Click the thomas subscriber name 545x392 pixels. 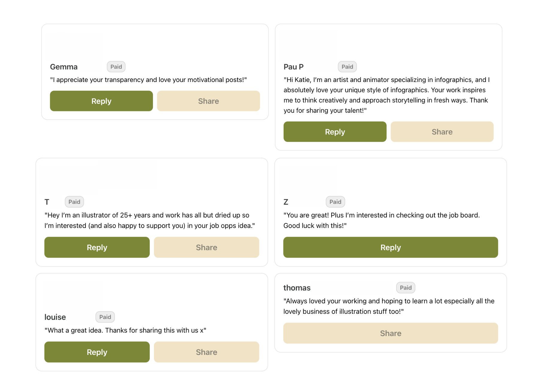pos(297,288)
